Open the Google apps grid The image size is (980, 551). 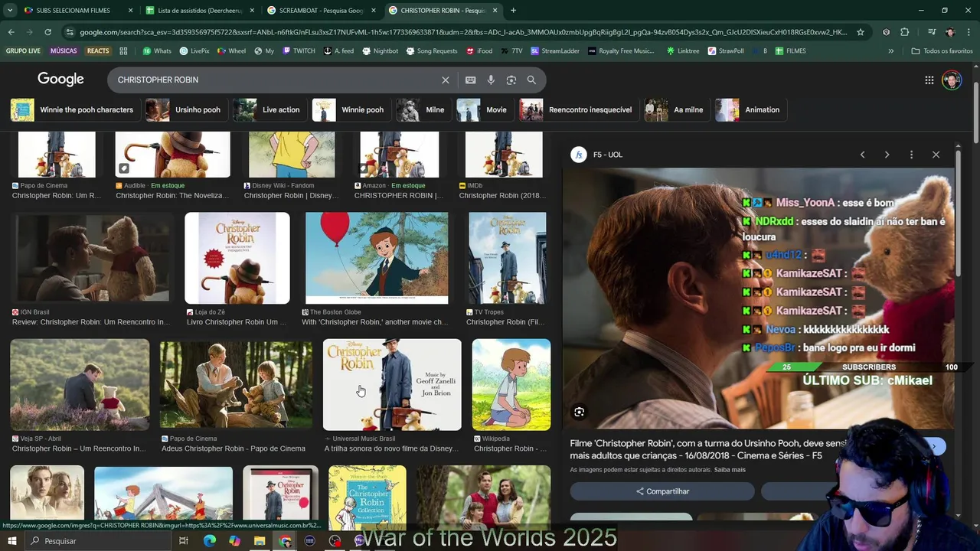click(929, 80)
